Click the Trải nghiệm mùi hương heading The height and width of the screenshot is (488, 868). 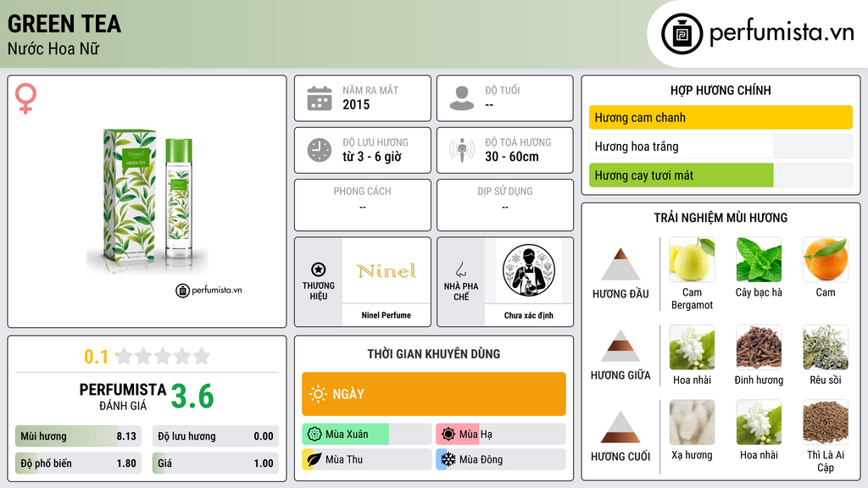pyautogui.click(x=721, y=218)
